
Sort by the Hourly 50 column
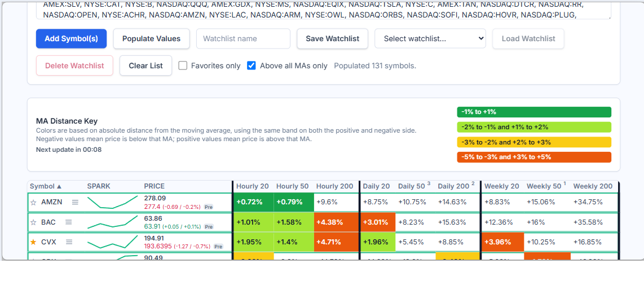(292, 186)
